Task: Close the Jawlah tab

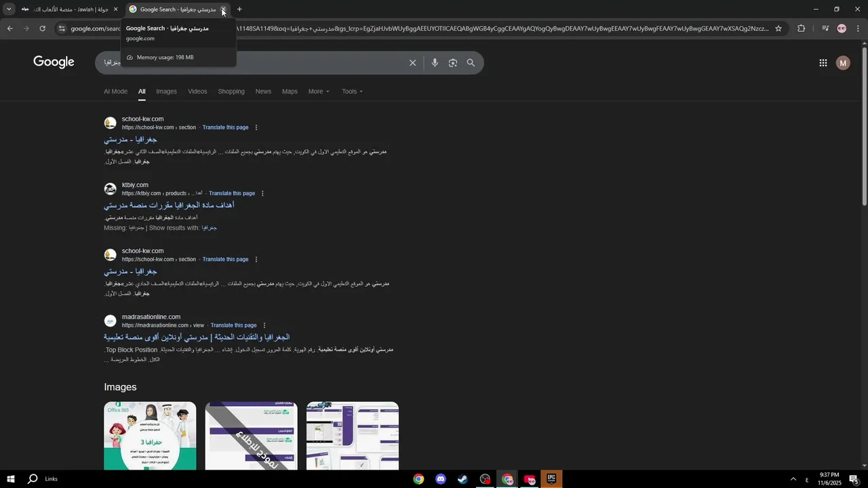Action: tap(115, 9)
